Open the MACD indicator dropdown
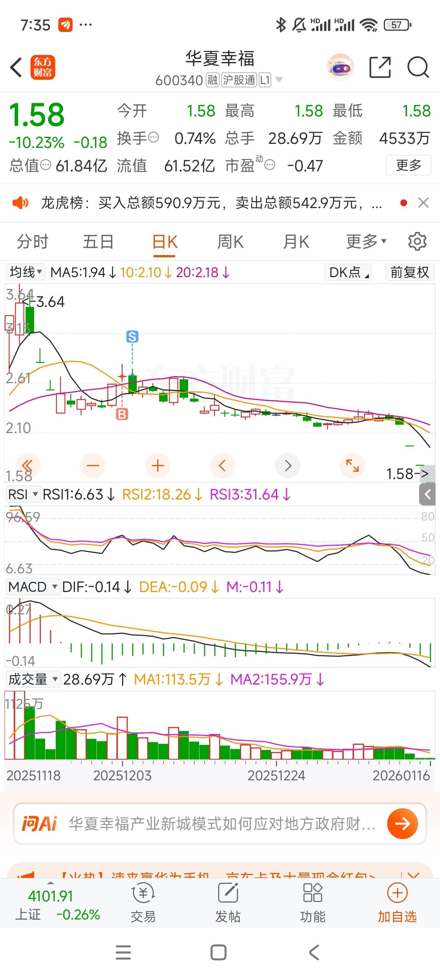 33,587
